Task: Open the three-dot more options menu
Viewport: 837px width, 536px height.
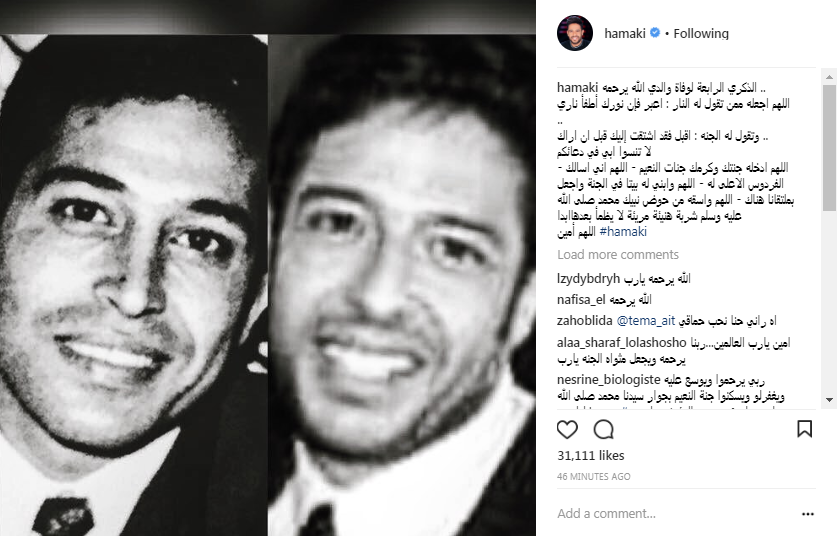Action: point(808,514)
